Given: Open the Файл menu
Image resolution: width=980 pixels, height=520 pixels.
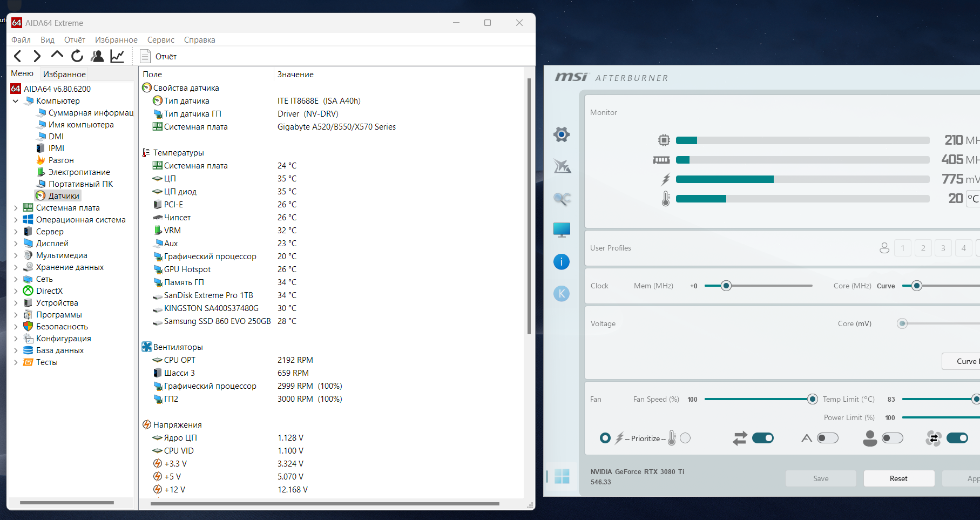Looking at the screenshot, I should click(x=21, y=40).
